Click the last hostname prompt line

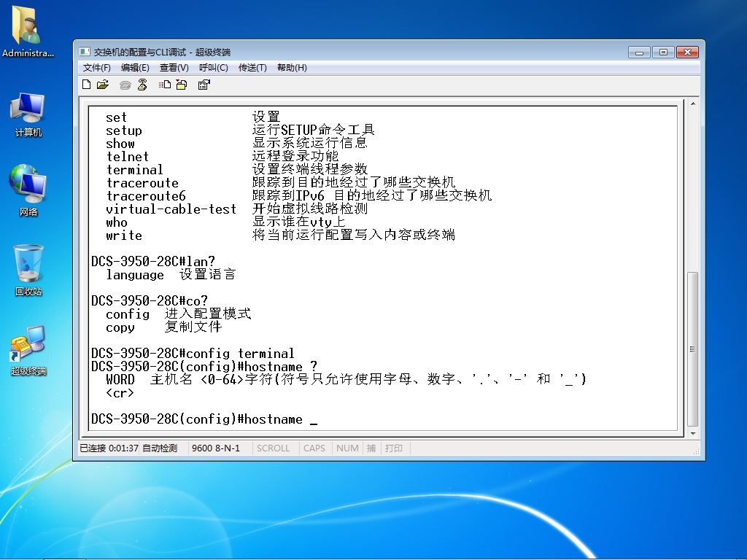click(204, 419)
